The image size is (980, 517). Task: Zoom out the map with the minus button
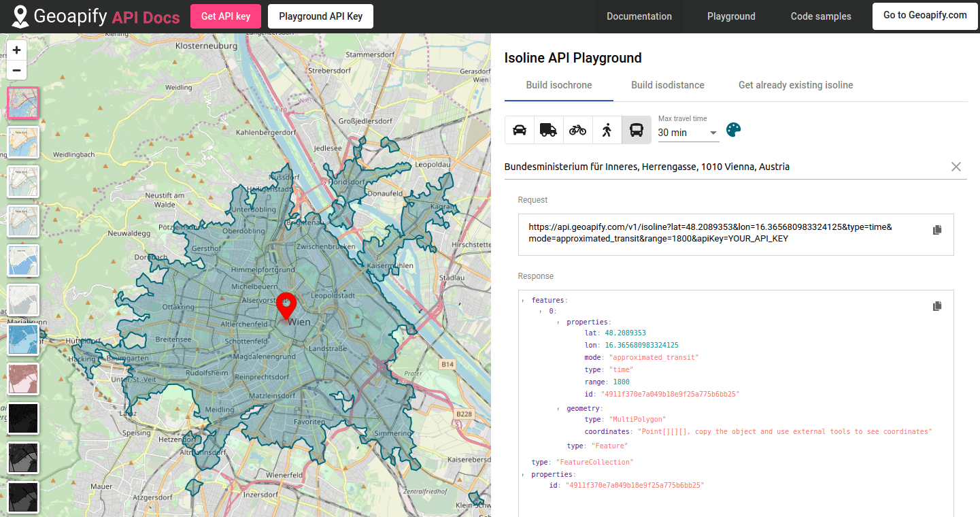(16, 70)
